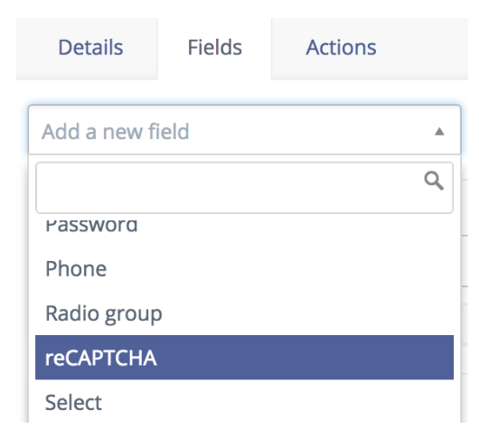Click the 'Add a new field' placeholder text

tap(116, 132)
